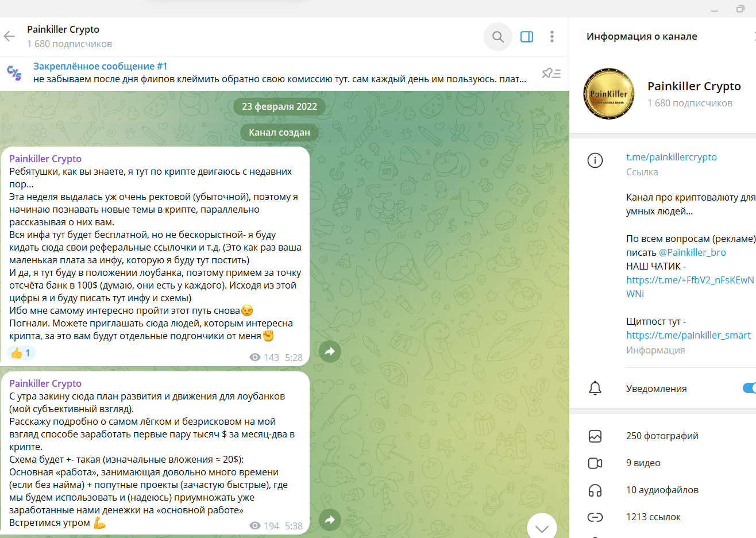Image resolution: width=756 pixels, height=538 pixels.
Task: Click the 23 февраля 2022 date badge
Action: point(279,106)
